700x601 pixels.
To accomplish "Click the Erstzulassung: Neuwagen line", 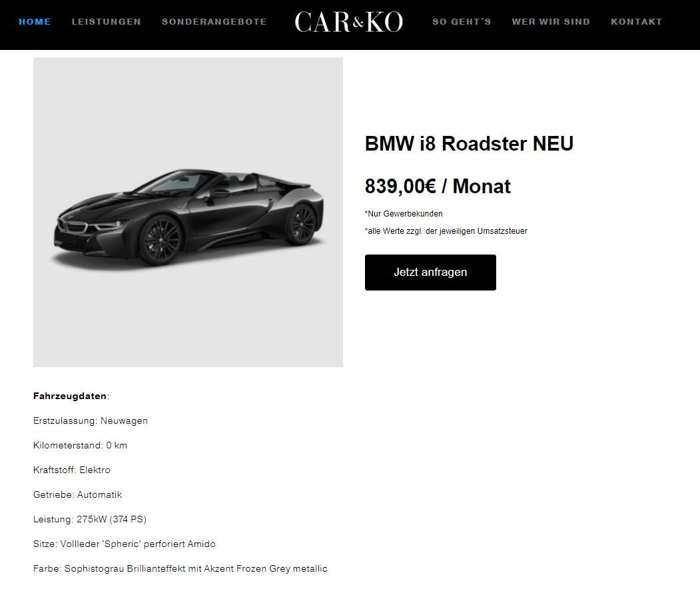I will [x=90, y=420].
